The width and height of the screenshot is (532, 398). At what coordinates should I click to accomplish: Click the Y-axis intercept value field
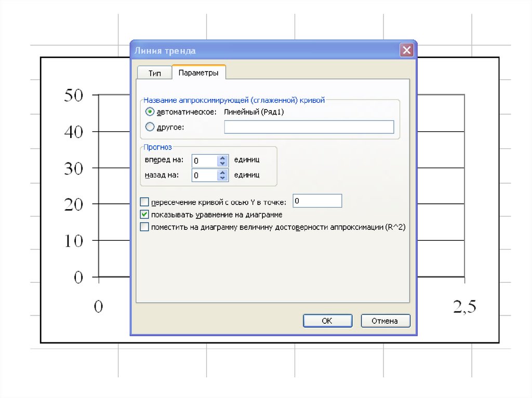(317, 201)
